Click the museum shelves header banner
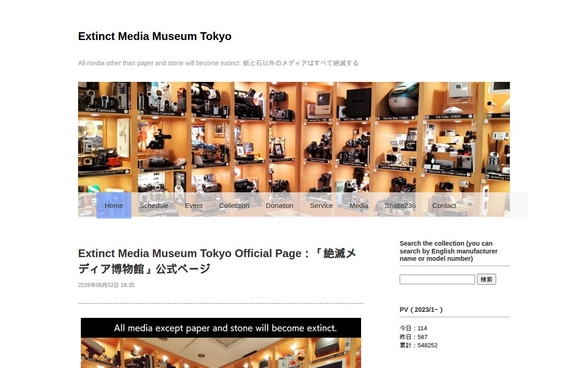The image size is (588, 368). coord(294,137)
